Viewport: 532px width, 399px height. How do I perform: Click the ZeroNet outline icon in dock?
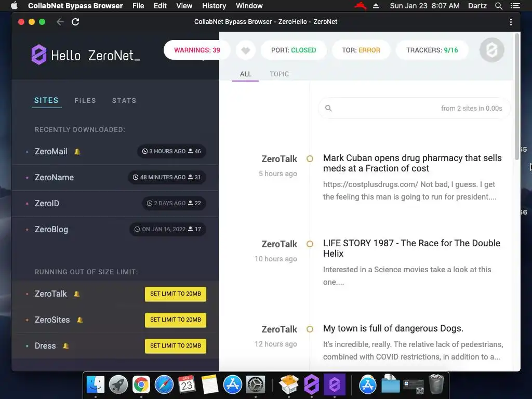(312, 385)
